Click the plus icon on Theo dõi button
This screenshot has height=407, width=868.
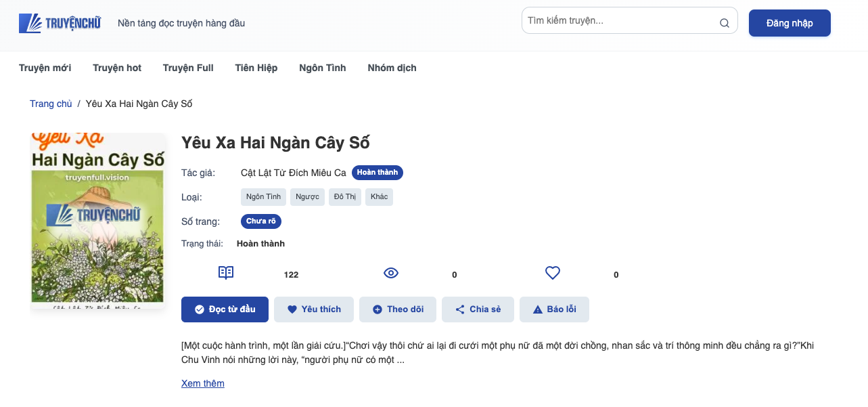point(378,309)
